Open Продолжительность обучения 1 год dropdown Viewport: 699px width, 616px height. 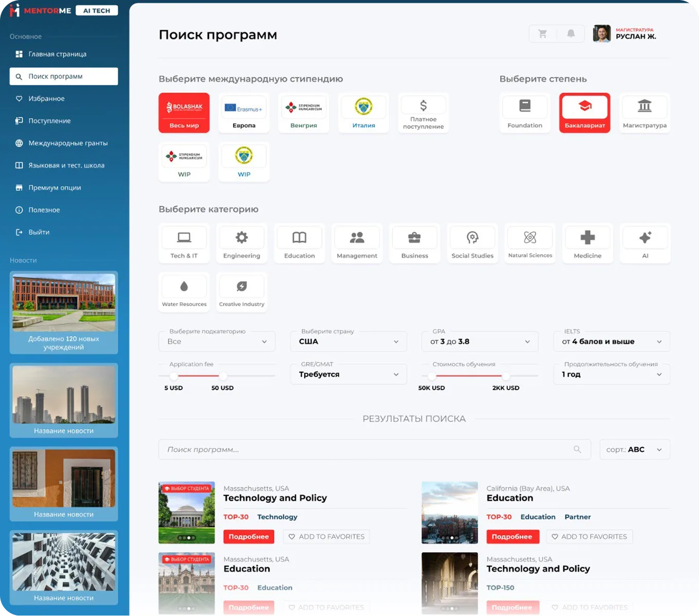pyautogui.click(x=612, y=374)
